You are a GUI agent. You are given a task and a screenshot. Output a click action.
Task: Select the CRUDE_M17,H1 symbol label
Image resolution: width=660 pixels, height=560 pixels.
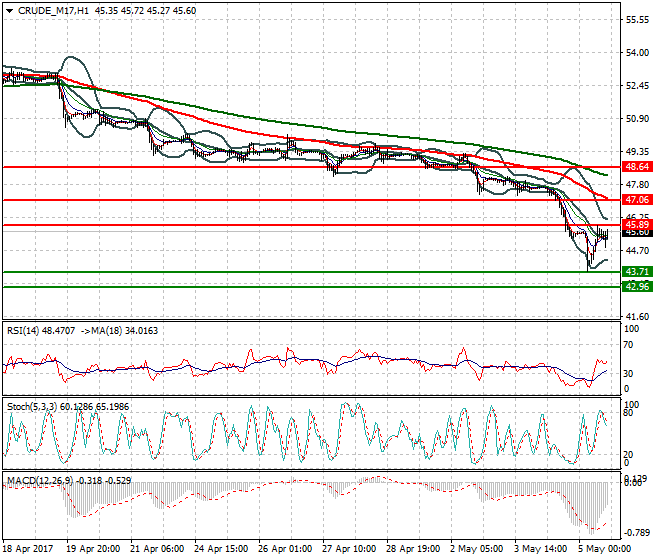(x=53, y=11)
